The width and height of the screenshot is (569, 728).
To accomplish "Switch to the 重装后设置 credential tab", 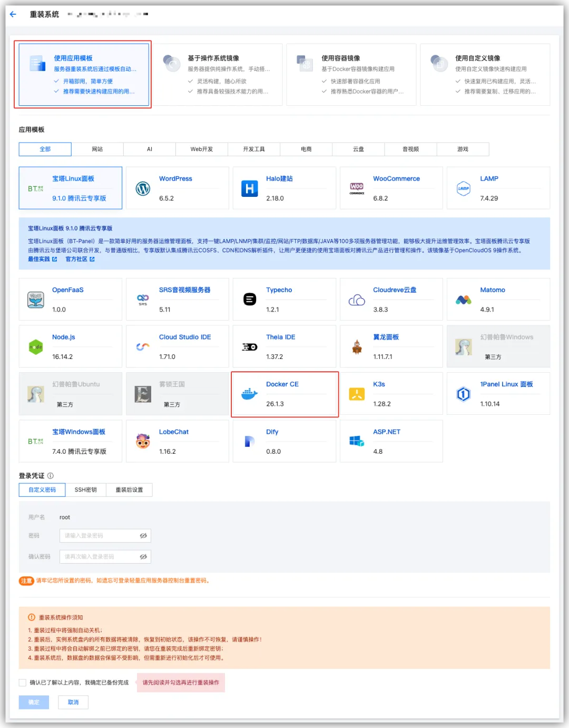I will click(129, 490).
